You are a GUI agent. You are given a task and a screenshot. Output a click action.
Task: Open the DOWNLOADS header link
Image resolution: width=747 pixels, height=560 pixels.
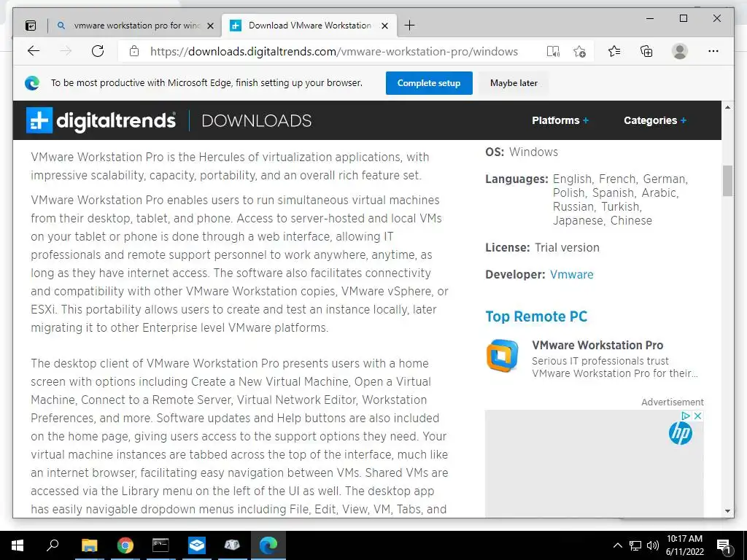[x=256, y=120]
